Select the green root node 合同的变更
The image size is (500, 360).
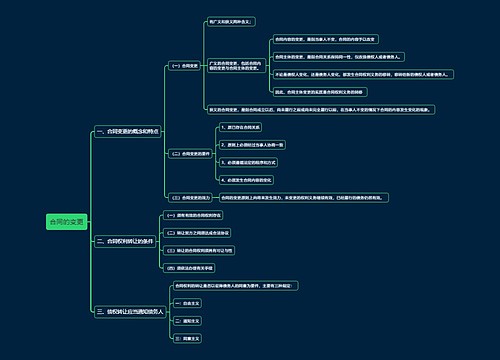coord(67,222)
